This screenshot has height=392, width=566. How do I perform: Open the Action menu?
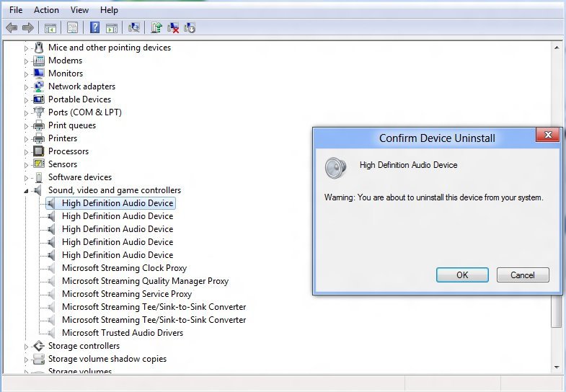click(x=46, y=10)
